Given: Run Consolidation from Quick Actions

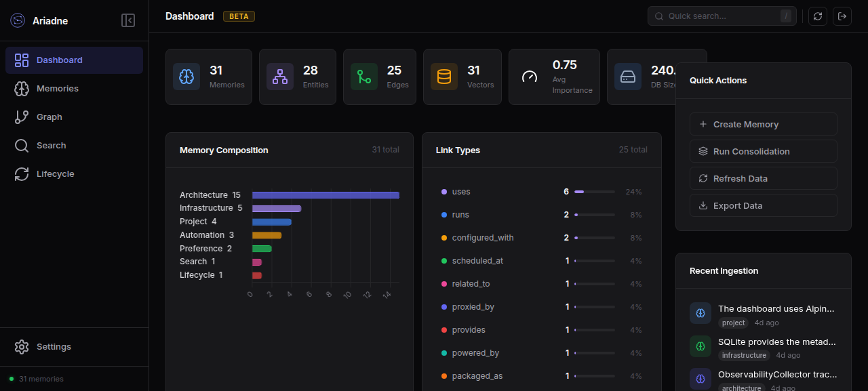Looking at the screenshot, I should tap(764, 151).
